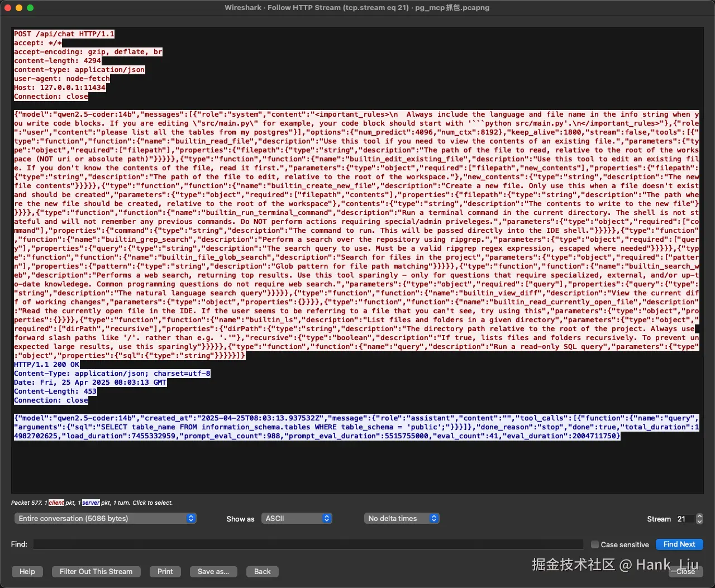Click the 'content-length: 4294' header line
The image size is (715, 588).
point(58,61)
